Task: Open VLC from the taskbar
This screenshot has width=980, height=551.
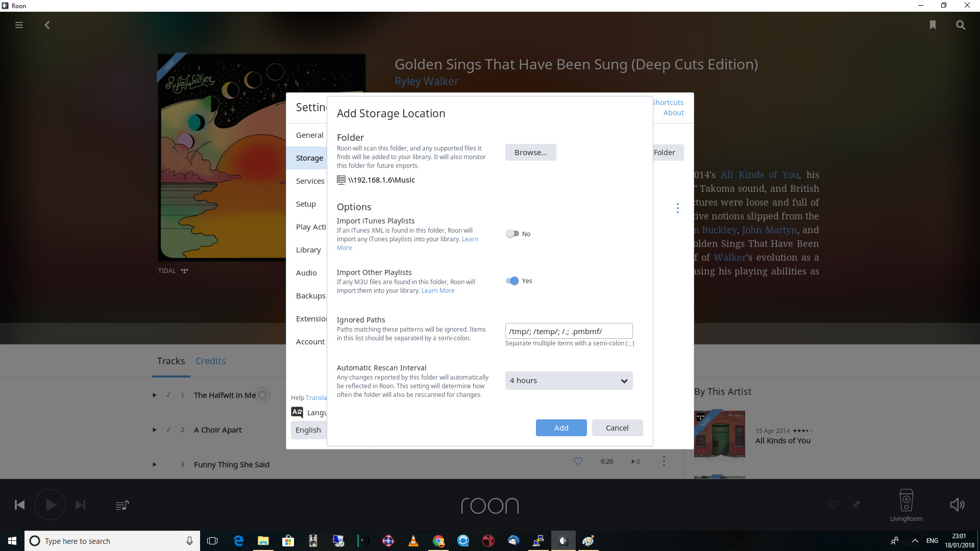Action: point(413,541)
